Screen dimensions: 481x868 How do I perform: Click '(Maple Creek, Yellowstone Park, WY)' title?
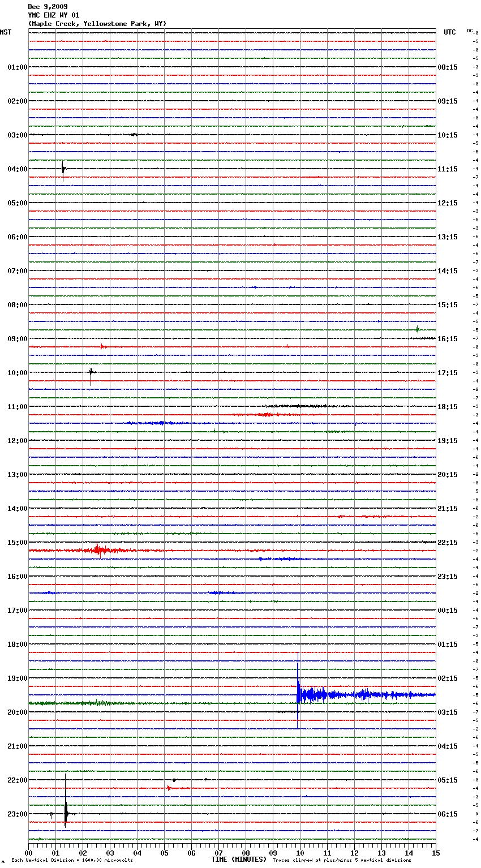tap(97, 24)
